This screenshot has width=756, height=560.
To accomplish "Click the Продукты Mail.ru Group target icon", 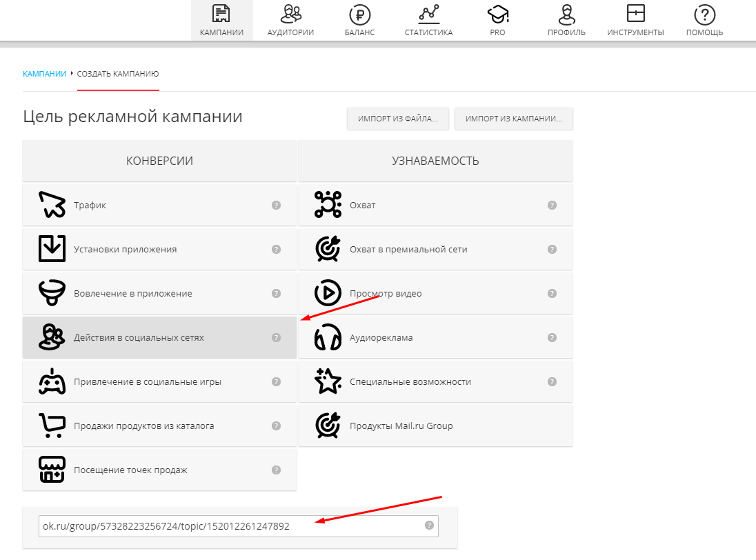I will 328,426.
